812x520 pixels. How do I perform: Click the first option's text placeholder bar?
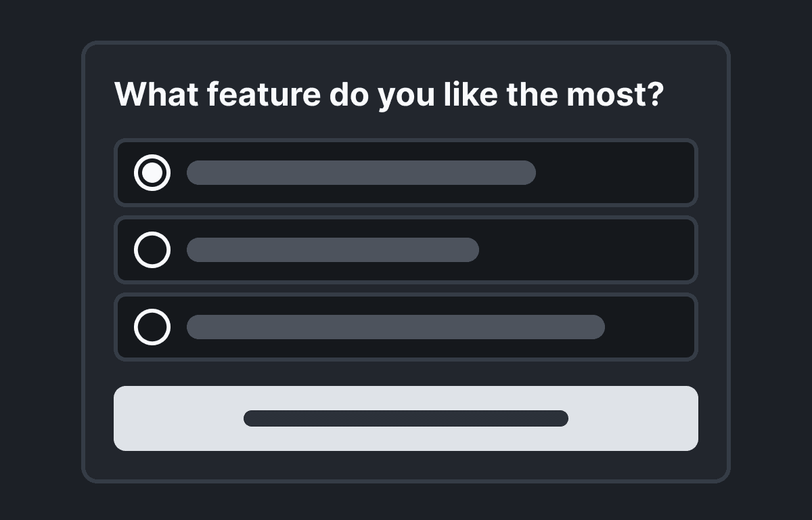coord(361,173)
